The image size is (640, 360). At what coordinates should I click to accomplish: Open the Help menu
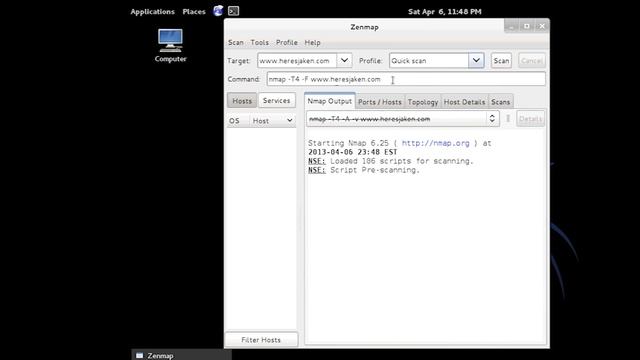click(x=312, y=42)
